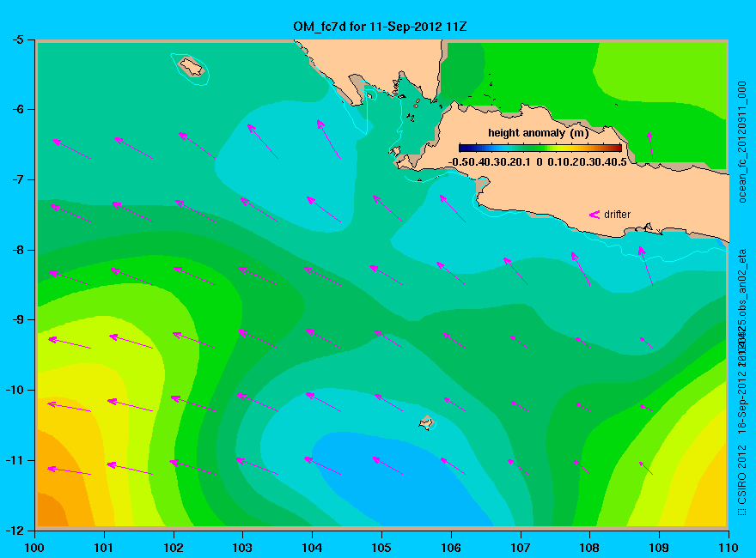Click the x-axis label "101"
Viewport: 756px width, 558px height.
click(x=104, y=548)
